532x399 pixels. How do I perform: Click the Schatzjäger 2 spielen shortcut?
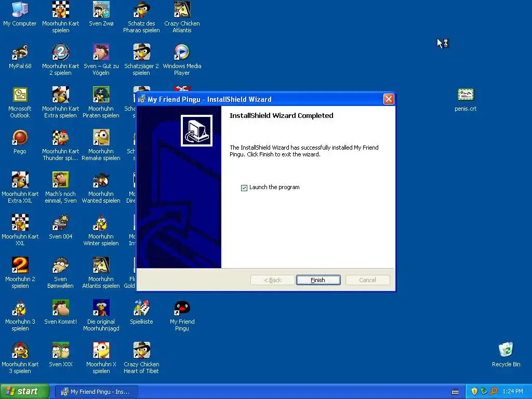[x=141, y=60]
